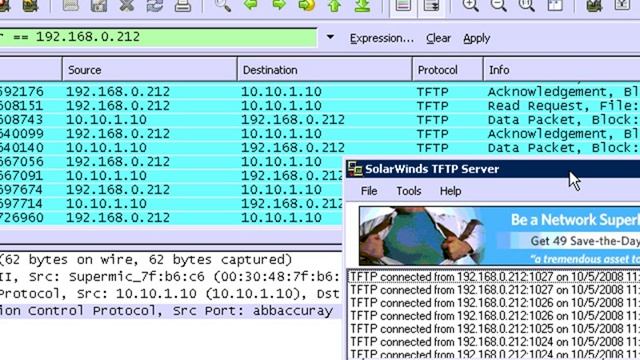
Task: Open the Expression... filter builder
Action: 382,38
